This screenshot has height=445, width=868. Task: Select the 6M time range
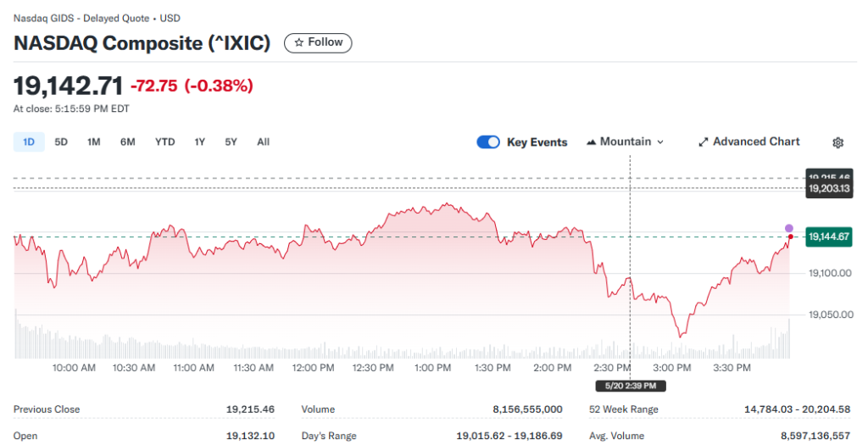[128, 142]
